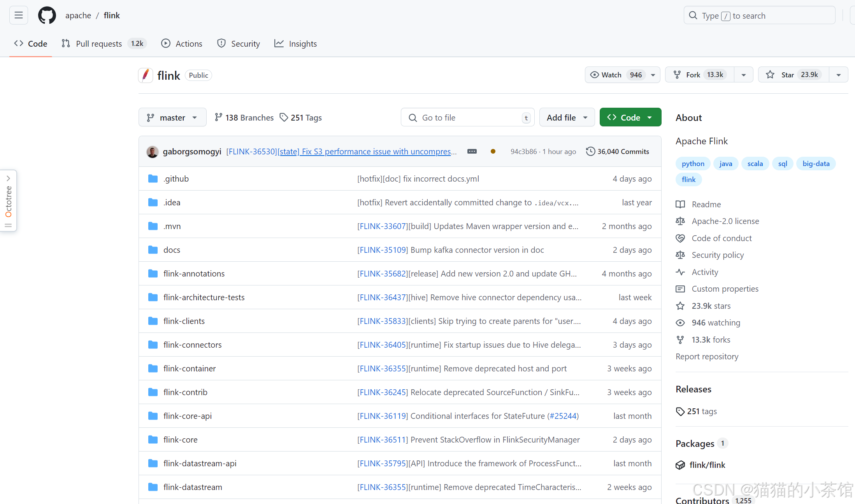Click the scala topic tag
The width and height of the screenshot is (855, 504).
point(755,164)
